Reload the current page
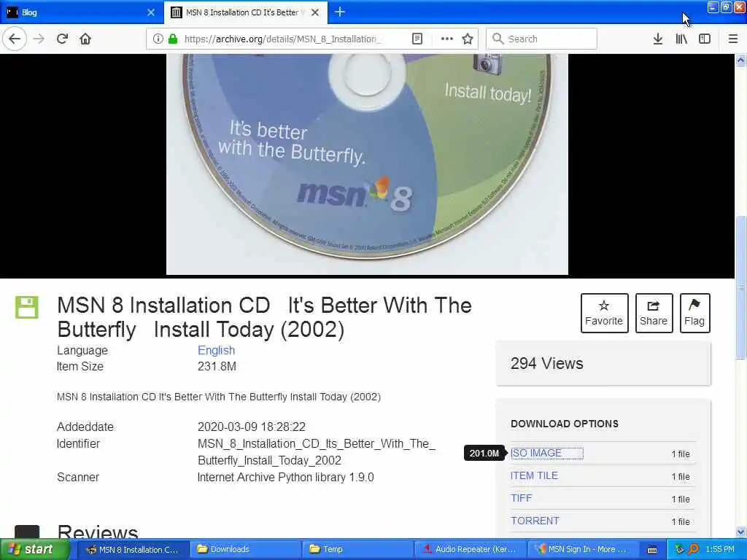The width and height of the screenshot is (747, 560). [x=63, y=39]
